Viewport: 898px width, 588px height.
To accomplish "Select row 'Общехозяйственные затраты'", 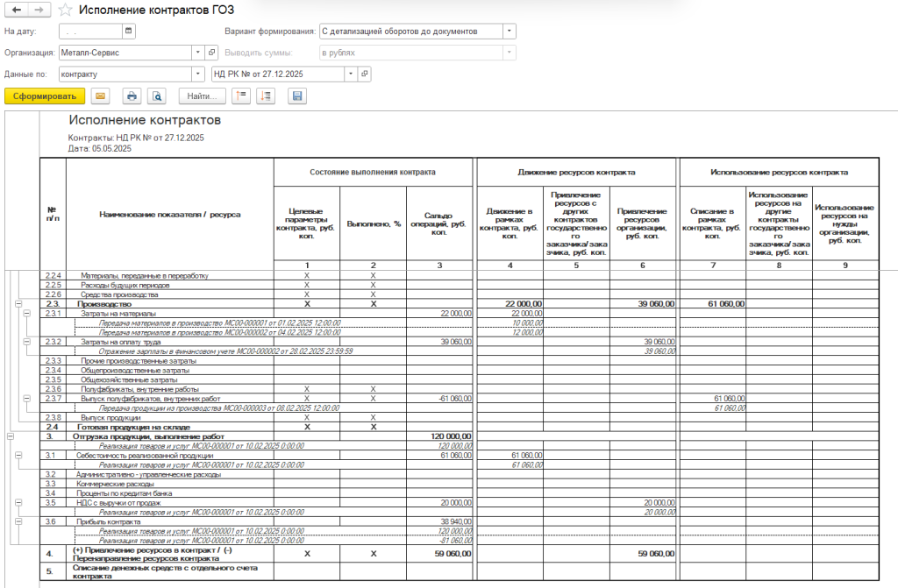I will point(129,379).
